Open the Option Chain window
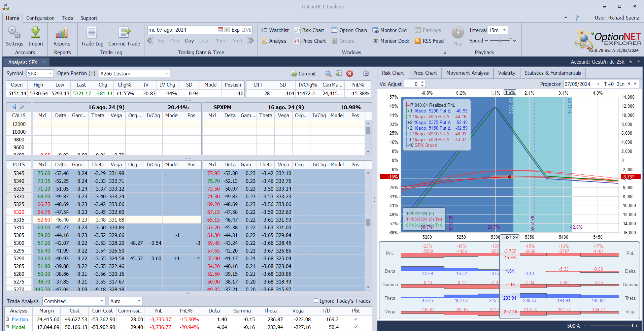Screen dimensions: 644x331 pyautogui.click(x=349, y=30)
